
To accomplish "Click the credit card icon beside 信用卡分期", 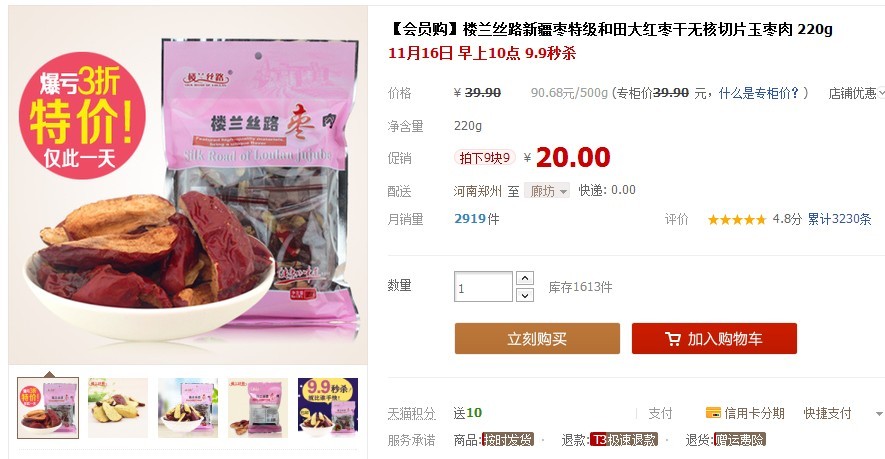I will coord(713,413).
